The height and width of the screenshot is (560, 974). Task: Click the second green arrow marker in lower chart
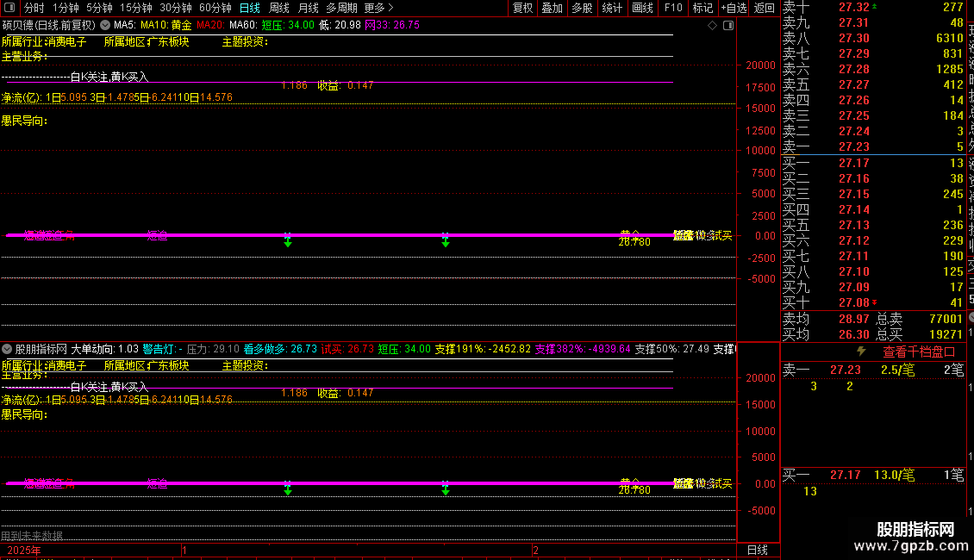446,488
